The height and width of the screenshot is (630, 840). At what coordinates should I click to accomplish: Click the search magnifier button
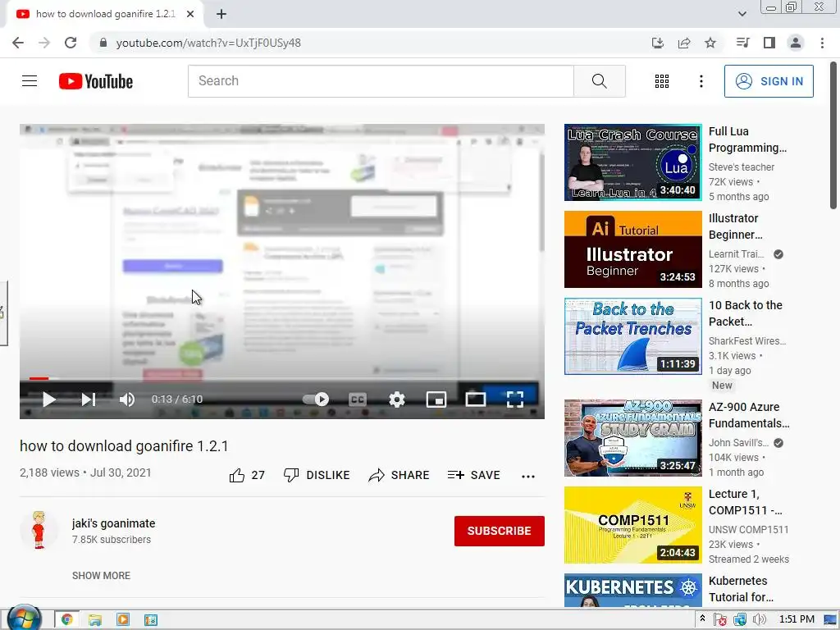click(x=600, y=81)
